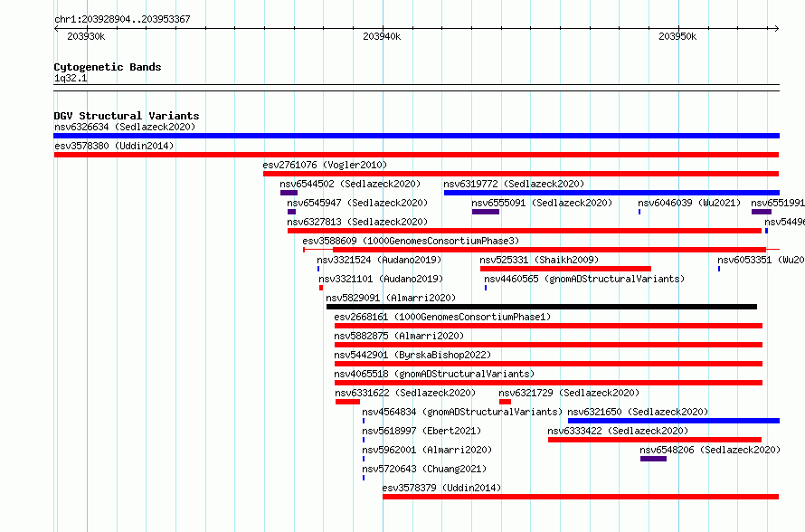Click the nsv5882875 (Almarri2020) label

pyautogui.click(x=399, y=336)
